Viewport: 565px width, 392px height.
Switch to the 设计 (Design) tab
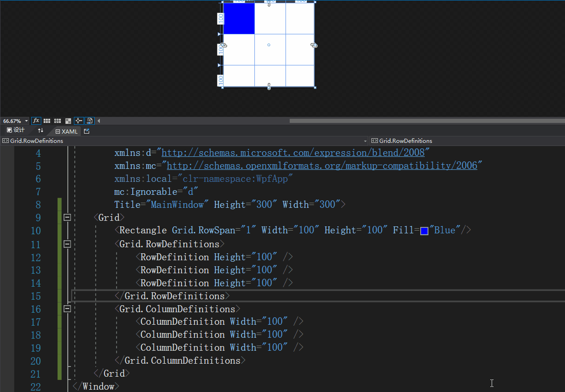point(16,130)
